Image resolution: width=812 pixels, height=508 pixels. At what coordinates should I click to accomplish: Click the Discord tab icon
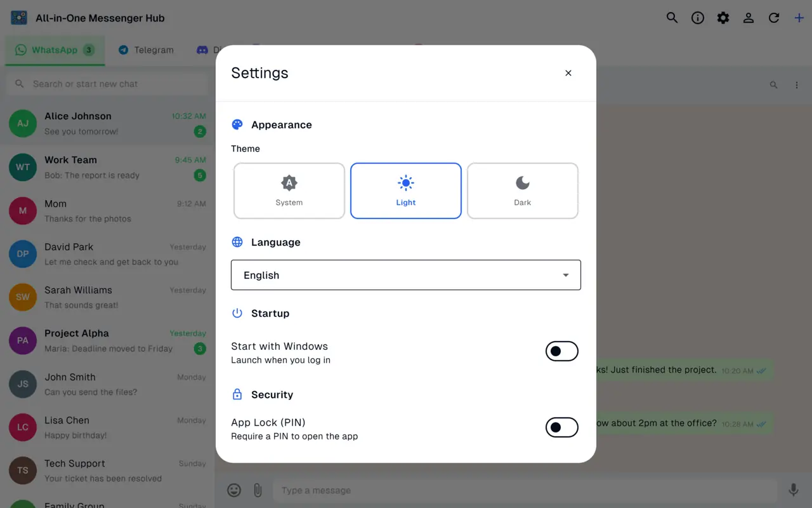202,50
